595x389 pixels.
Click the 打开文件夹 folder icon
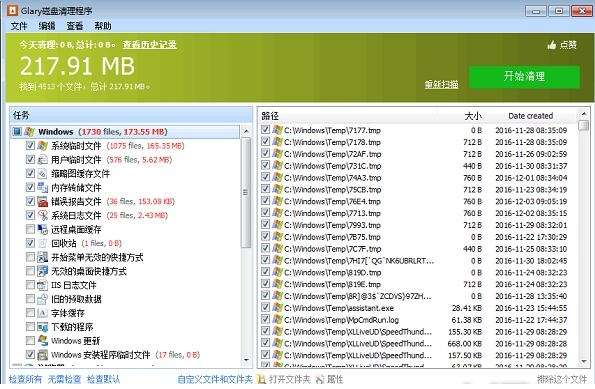[x=261, y=379]
